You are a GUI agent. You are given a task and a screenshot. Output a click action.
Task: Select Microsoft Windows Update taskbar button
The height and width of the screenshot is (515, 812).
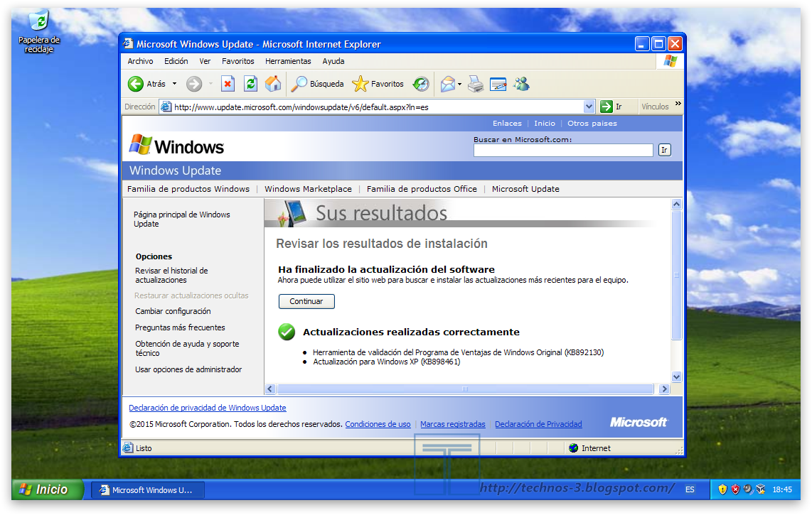coord(148,489)
